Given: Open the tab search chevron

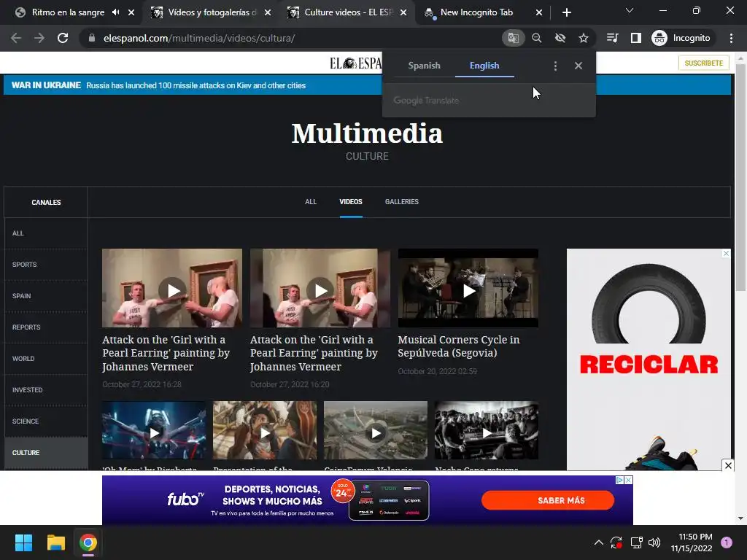Looking at the screenshot, I should (630, 10).
